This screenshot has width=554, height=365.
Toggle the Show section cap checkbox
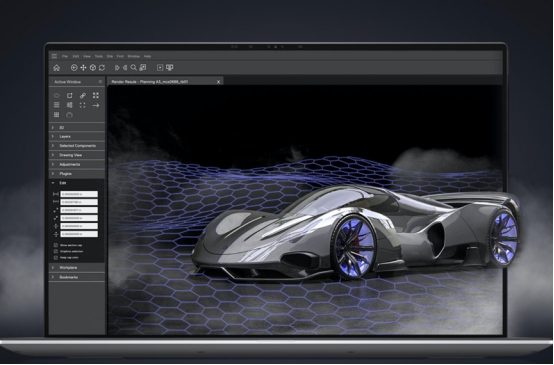pyautogui.click(x=56, y=245)
